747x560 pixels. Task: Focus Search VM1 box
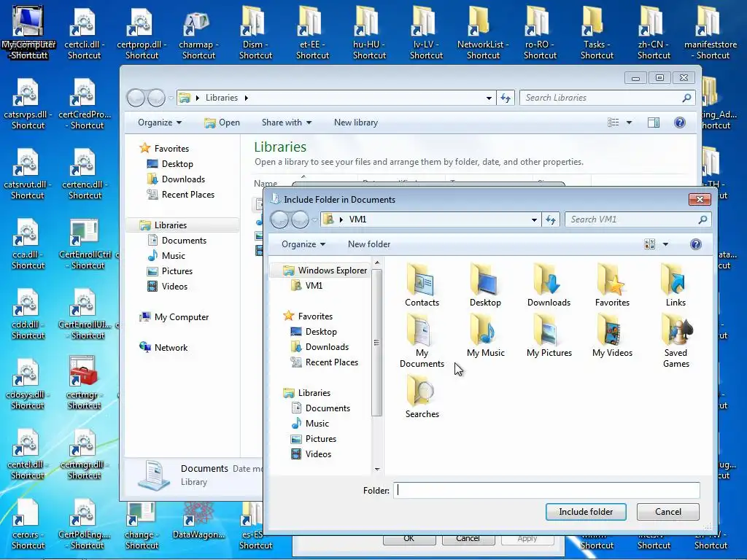pos(638,219)
